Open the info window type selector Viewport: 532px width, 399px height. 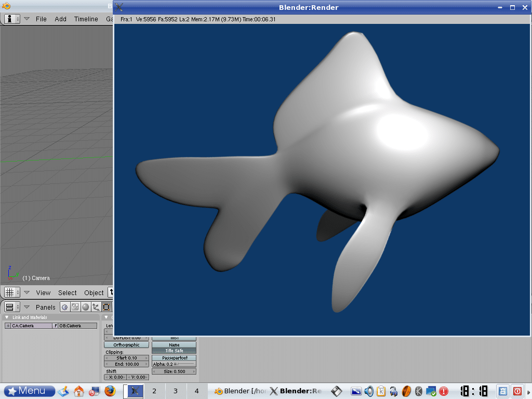(12, 19)
